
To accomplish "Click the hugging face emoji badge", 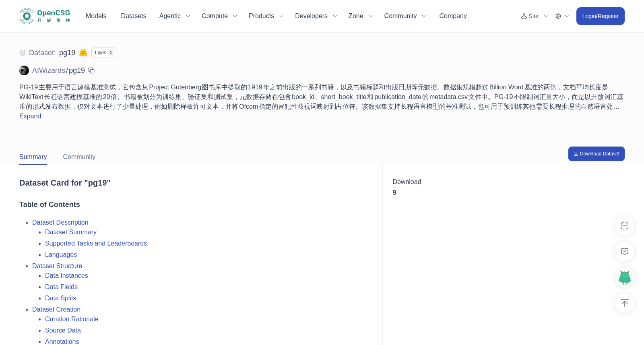I will pyautogui.click(x=83, y=53).
